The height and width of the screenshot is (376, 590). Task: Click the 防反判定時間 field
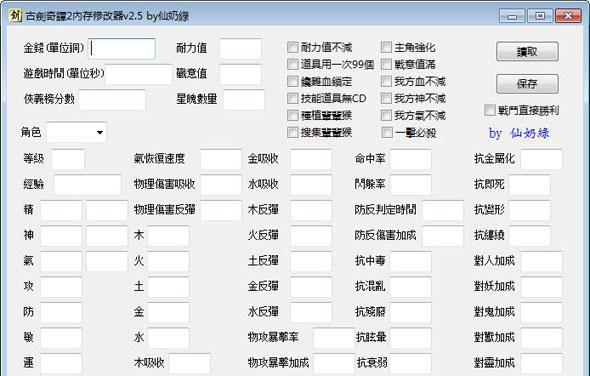click(x=442, y=210)
